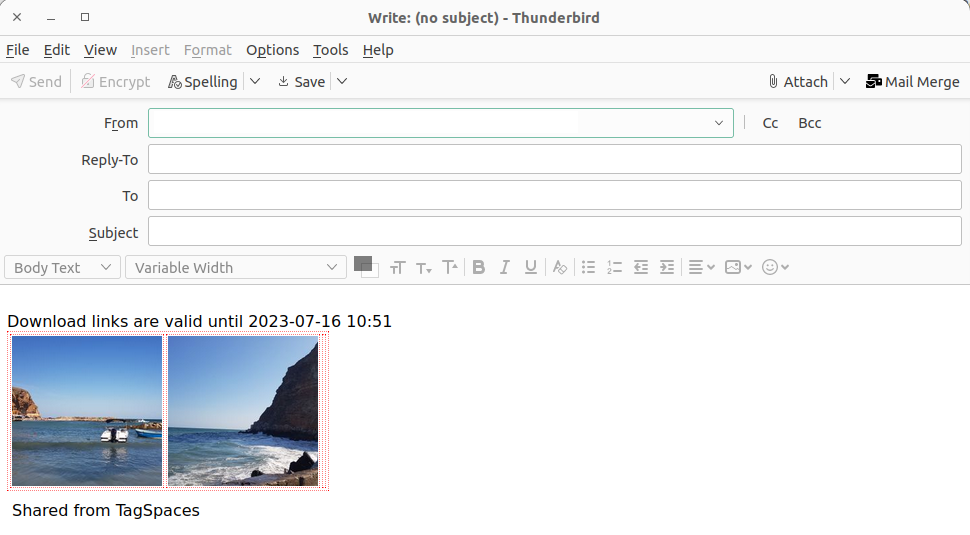Open the File menu
Image resolution: width=970 pixels, height=535 pixels.
[x=18, y=50]
